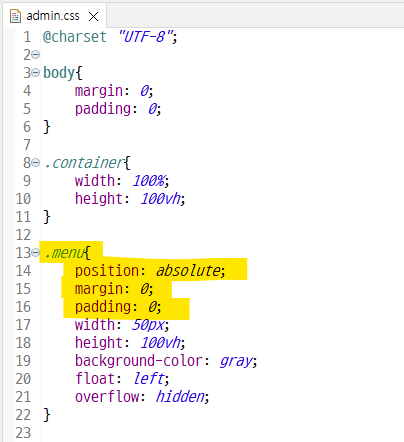Screen dimensions: 404x442
Task: Click the left float value
Action: (x=149, y=379)
